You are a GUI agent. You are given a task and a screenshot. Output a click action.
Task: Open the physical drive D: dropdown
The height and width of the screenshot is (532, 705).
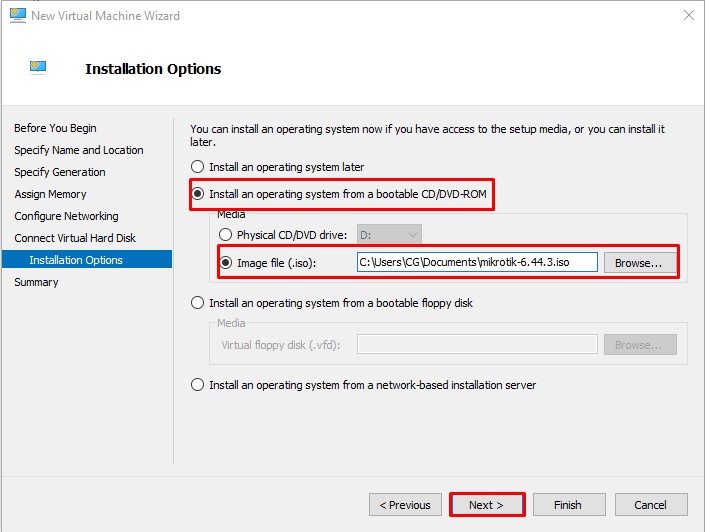coord(388,235)
